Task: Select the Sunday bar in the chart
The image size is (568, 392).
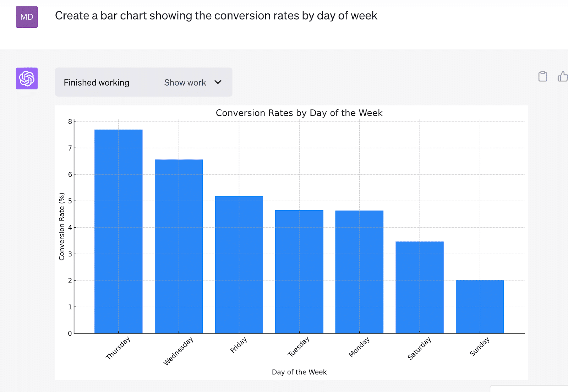Action: (480, 306)
